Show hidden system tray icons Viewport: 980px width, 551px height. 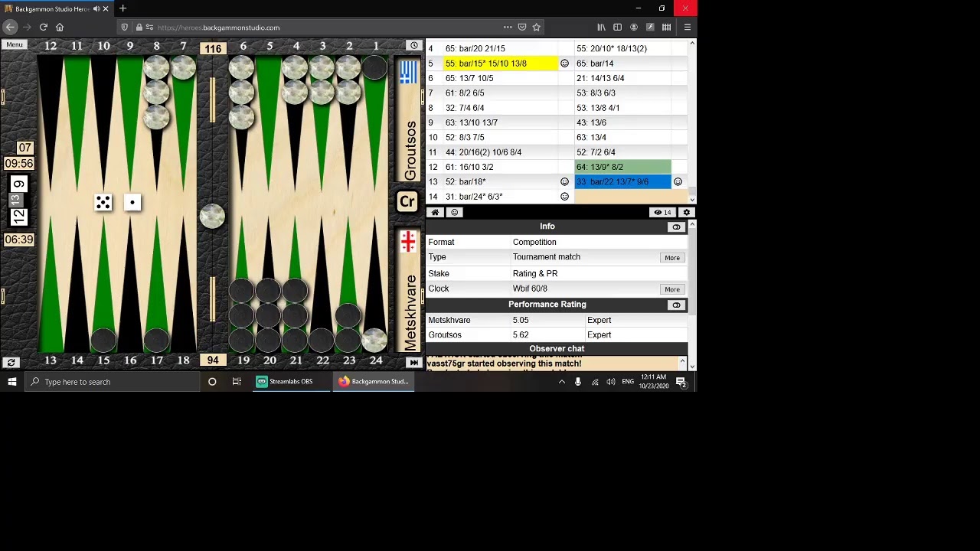coord(561,382)
